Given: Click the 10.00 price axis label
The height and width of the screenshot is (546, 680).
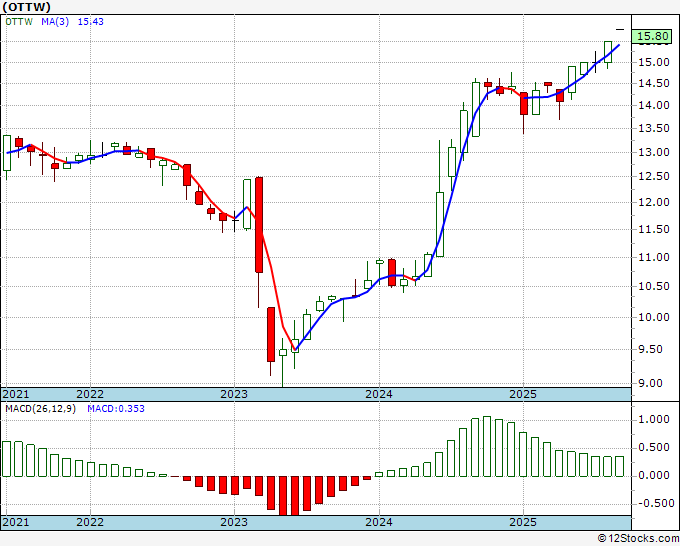Looking at the screenshot, I should click(654, 317).
